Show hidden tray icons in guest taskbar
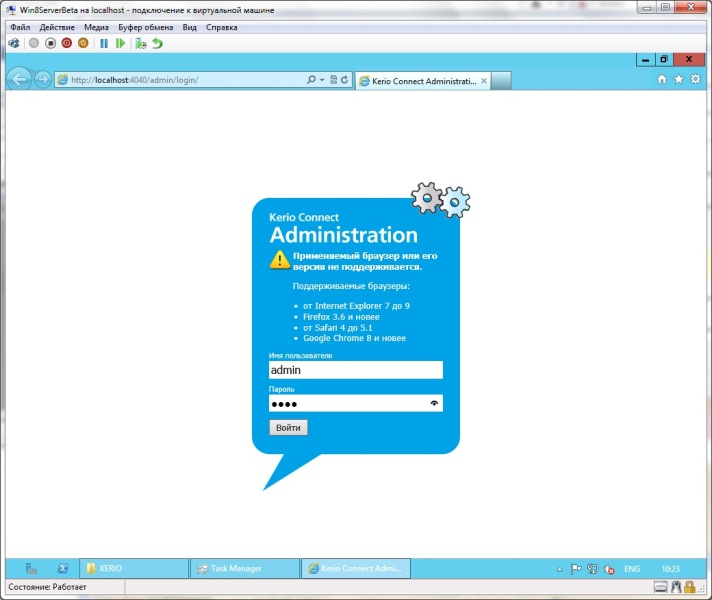712x600 pixels. coord(559,568)
